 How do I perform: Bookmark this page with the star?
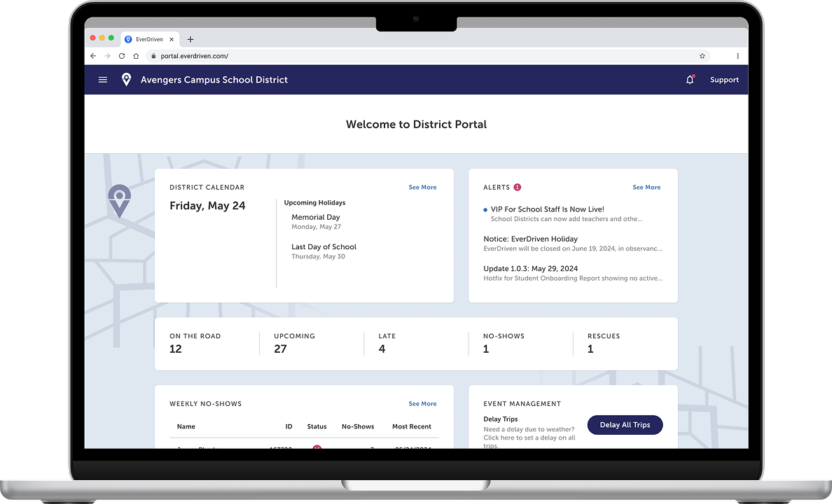[702, 56]
